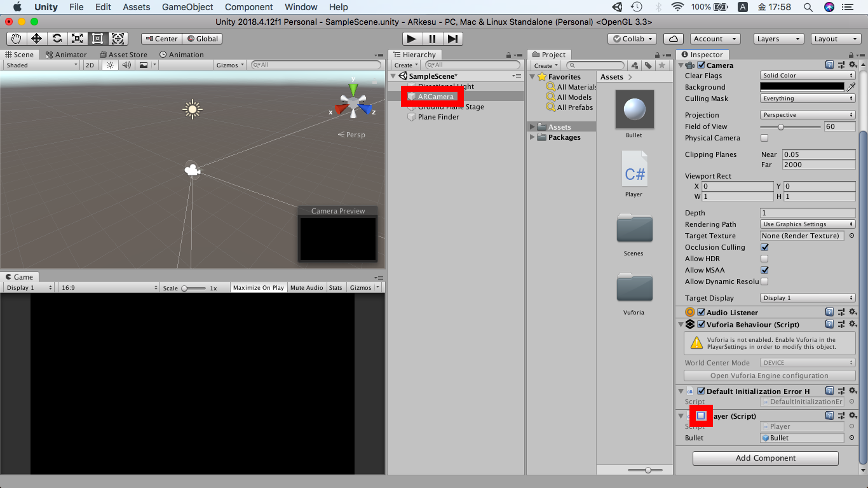Select the directional light sun gizmo in Scene
The height and width of the screenshot is (488, 868).
(192, 109)
